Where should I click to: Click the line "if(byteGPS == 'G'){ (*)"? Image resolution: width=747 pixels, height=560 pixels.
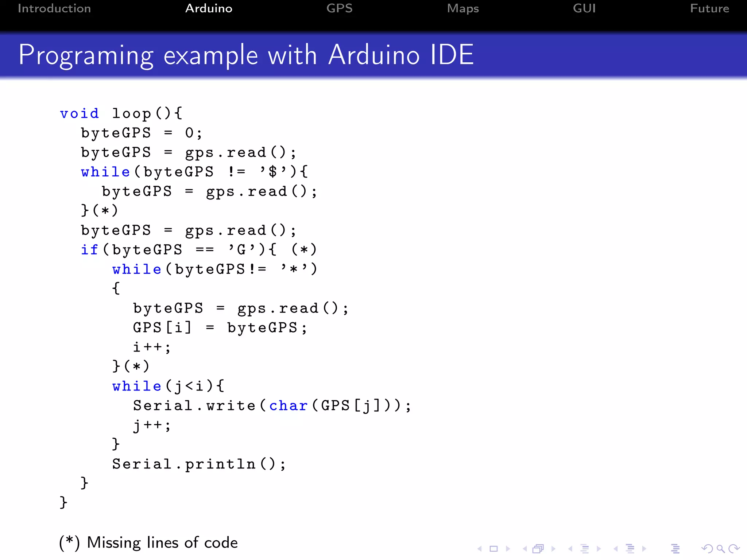coord(199,250)
